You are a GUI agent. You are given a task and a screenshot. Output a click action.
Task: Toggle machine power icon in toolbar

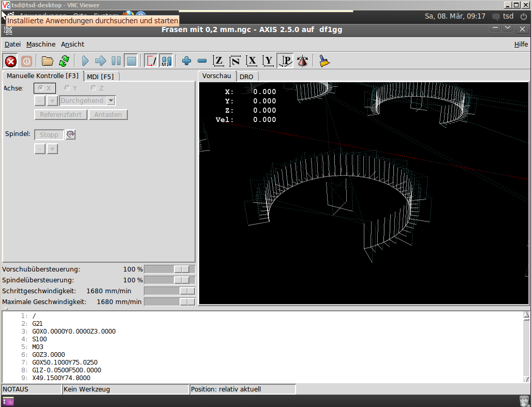point(26,62)
